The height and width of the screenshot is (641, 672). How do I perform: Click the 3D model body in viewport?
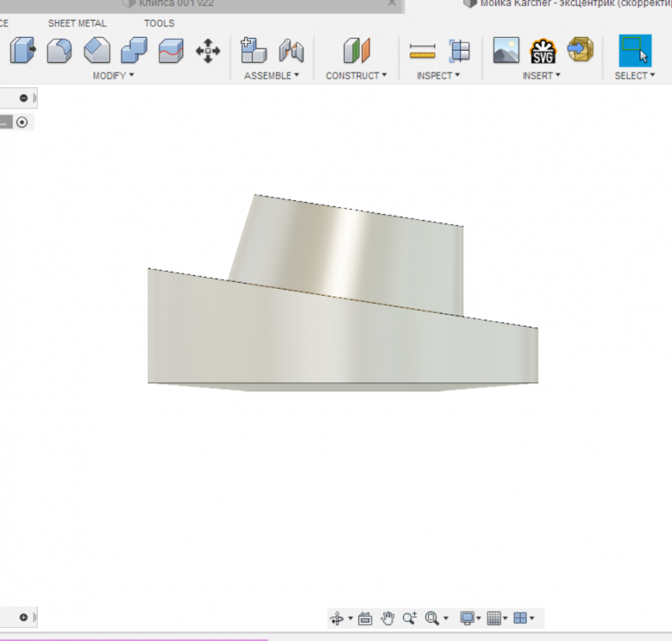[x=340, y=332]
